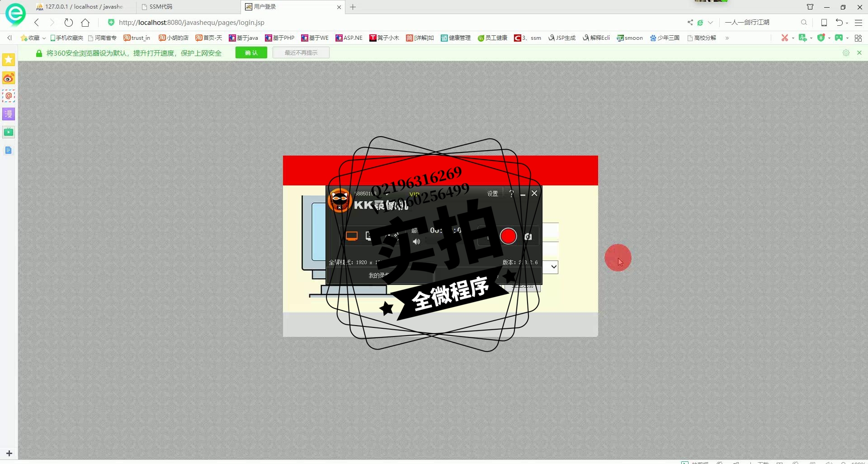
Task: Click the search magnifier icon
Action: pos(804,22)
